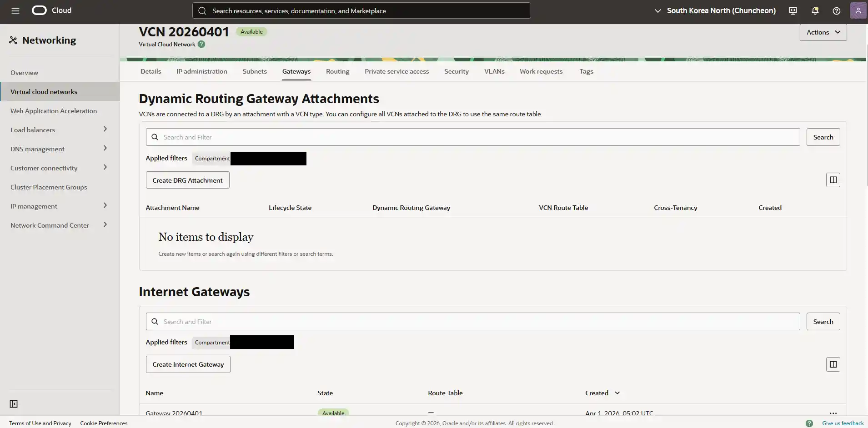
Task: Open the hamburger navigation menu
Action: click(15, 11)
